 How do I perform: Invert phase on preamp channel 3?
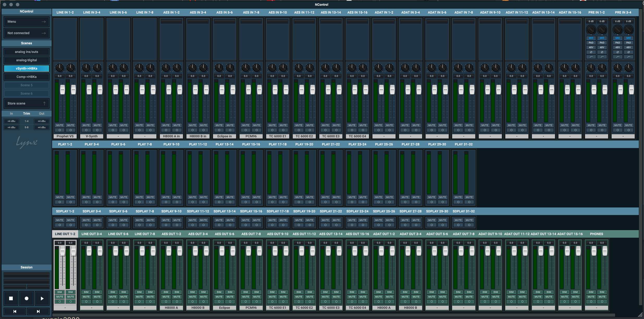point(618,52)
